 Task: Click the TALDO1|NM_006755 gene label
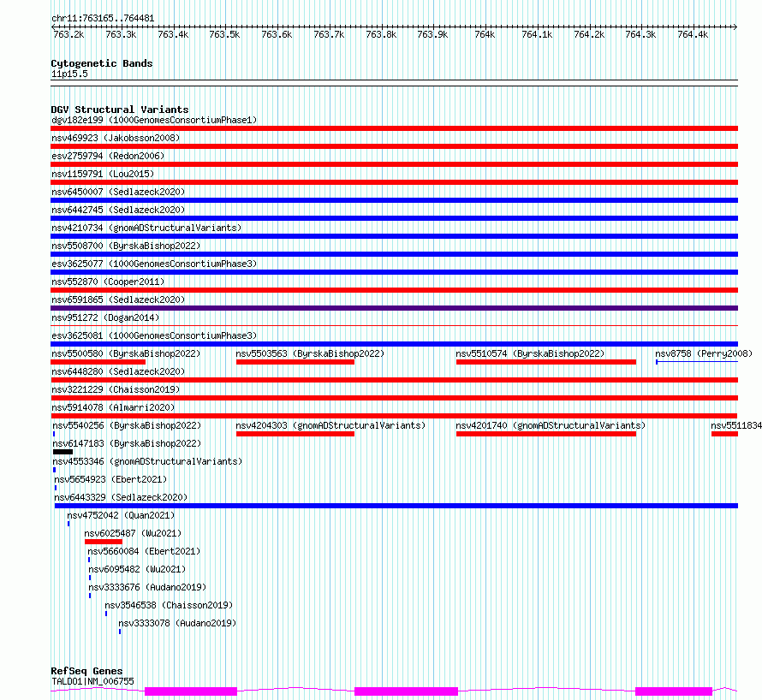pos(92,681)
